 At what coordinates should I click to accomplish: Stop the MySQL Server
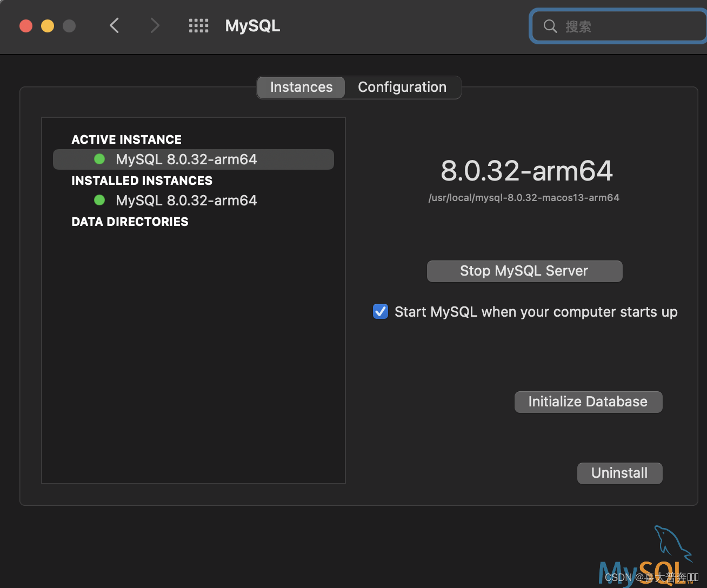click(x=524, y=271)
